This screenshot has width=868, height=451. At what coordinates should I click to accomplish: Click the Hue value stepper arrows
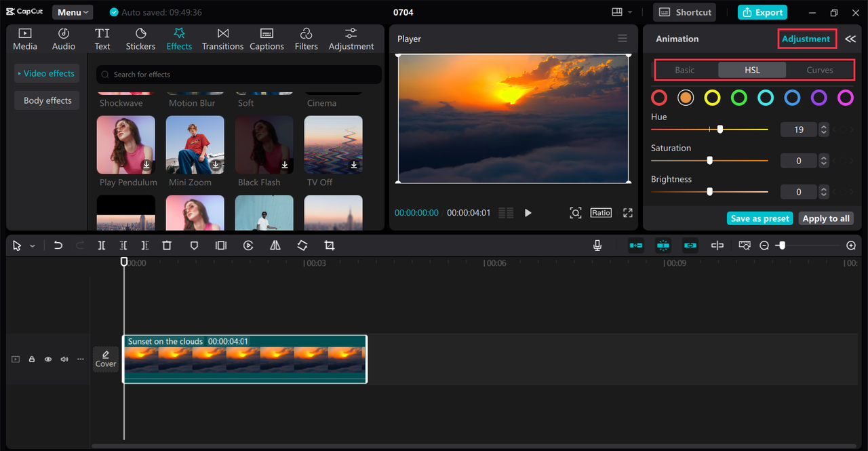(824, 129)
